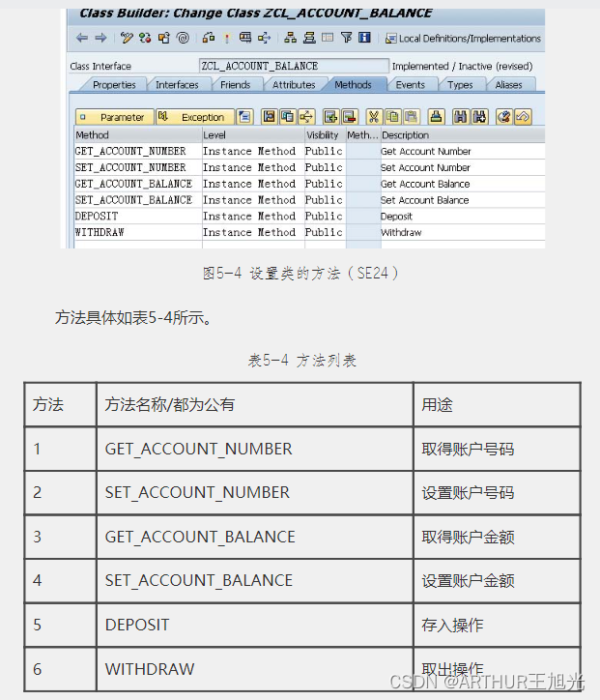Click the hierarchy Display Object List icon
This screenshot has height=700, width=600.
(291, 38)
